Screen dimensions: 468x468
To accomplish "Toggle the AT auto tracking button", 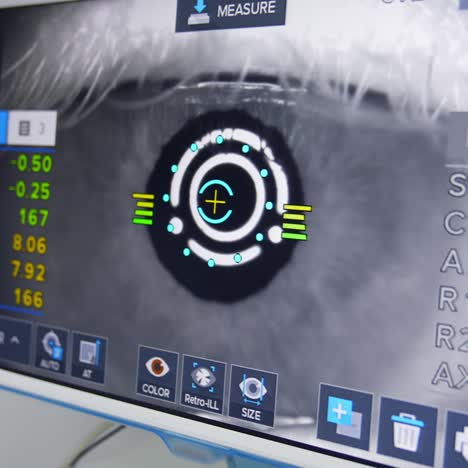I will [88, 358].
